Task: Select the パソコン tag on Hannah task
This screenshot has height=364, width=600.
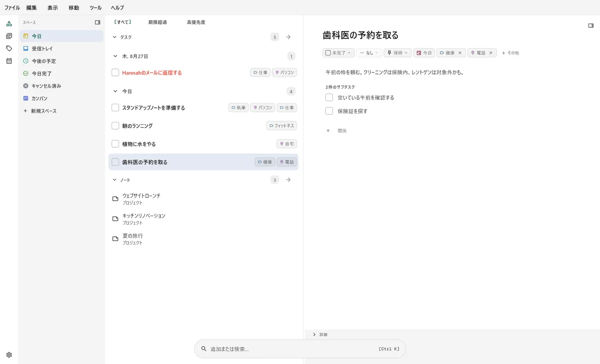Action: [x=284, y=72]
